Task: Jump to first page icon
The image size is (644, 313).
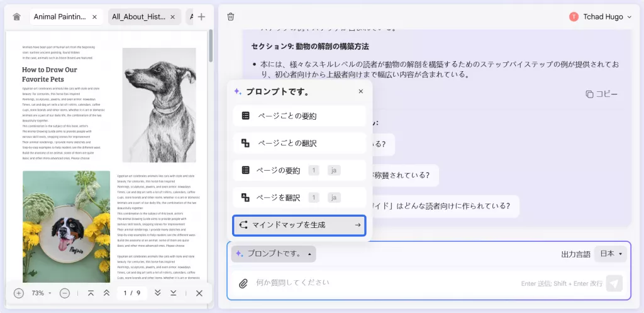Action: 91,293
